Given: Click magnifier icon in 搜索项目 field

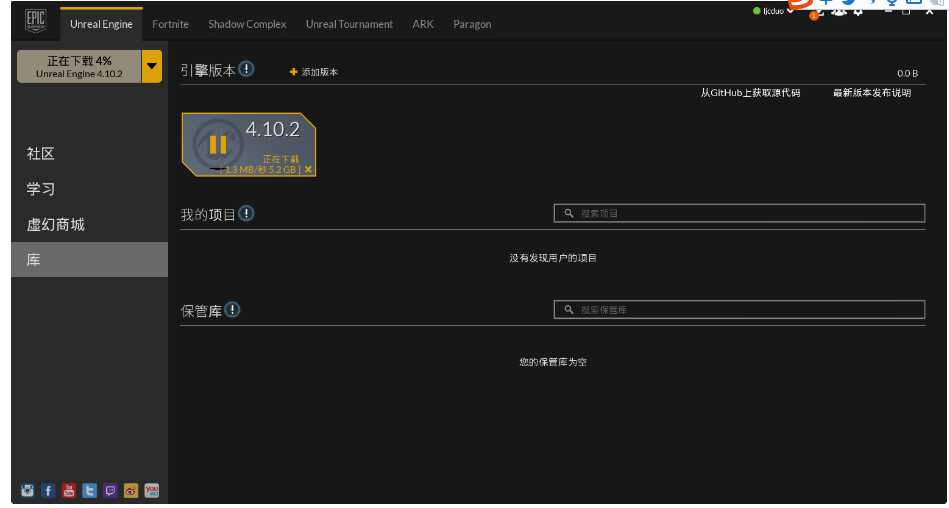Looking at the screenshot, I should [x=568, y=213].
